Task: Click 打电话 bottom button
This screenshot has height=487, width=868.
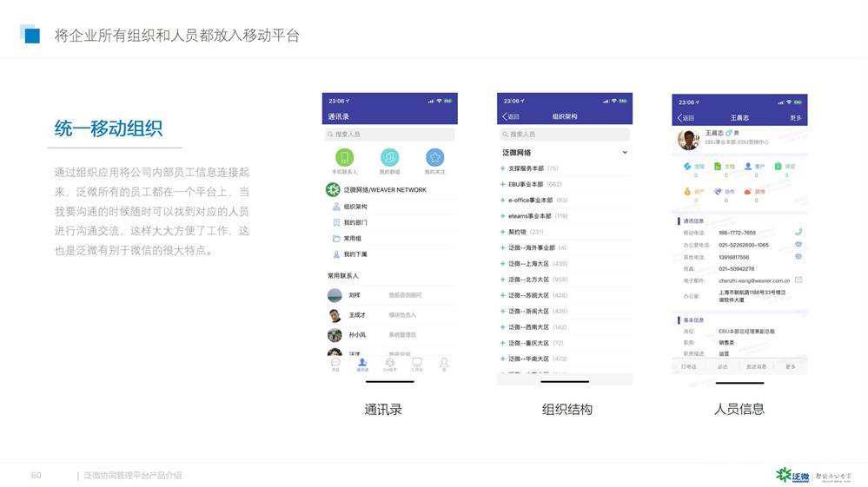Action: pos(689,367)
